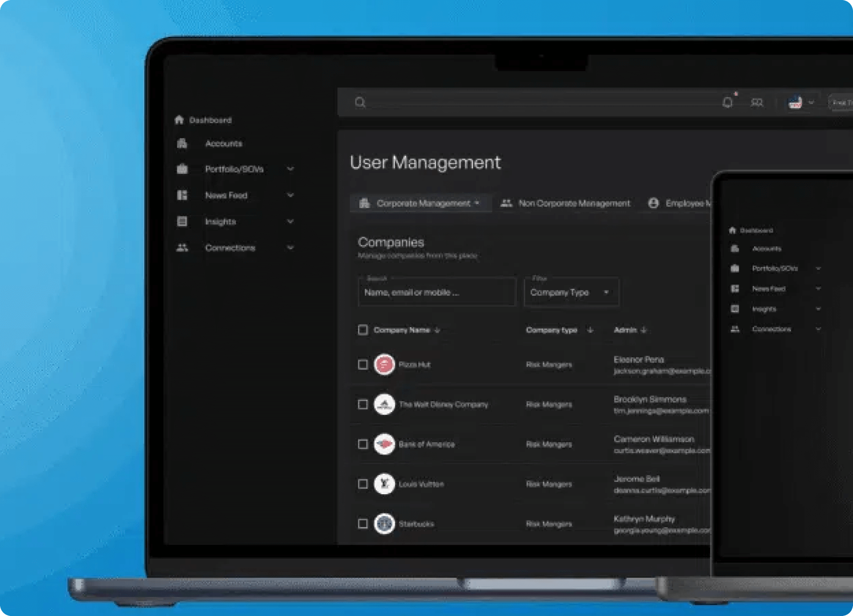
Task: Click the Portfolio/SOVs briefcase icon
Action: click(182, 169)
